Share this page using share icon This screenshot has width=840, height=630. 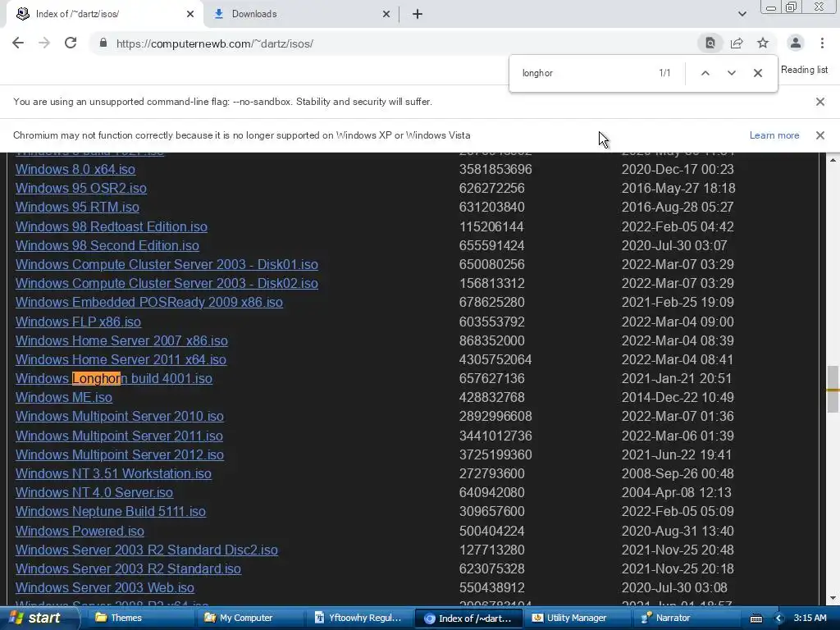(x=737, y=43)
